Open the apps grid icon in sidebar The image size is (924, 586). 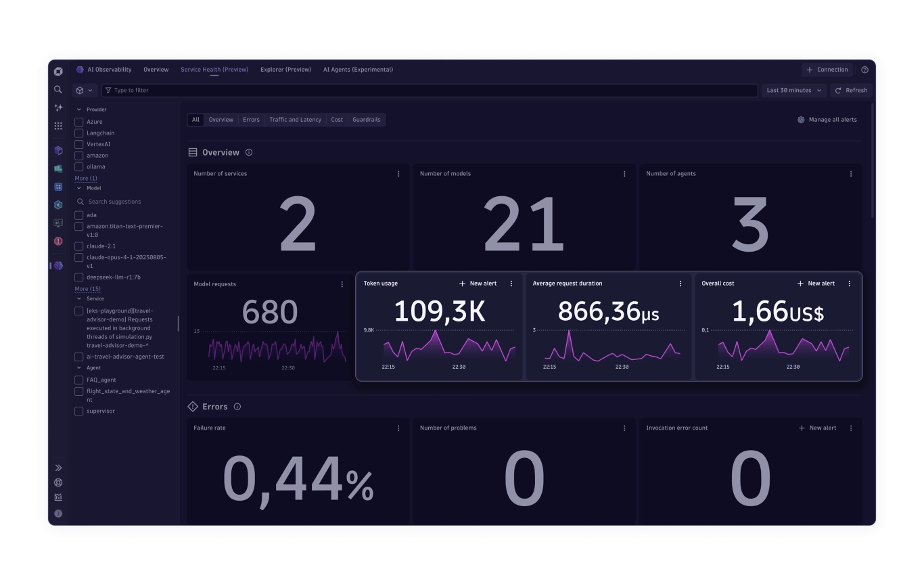click(58, 126)
